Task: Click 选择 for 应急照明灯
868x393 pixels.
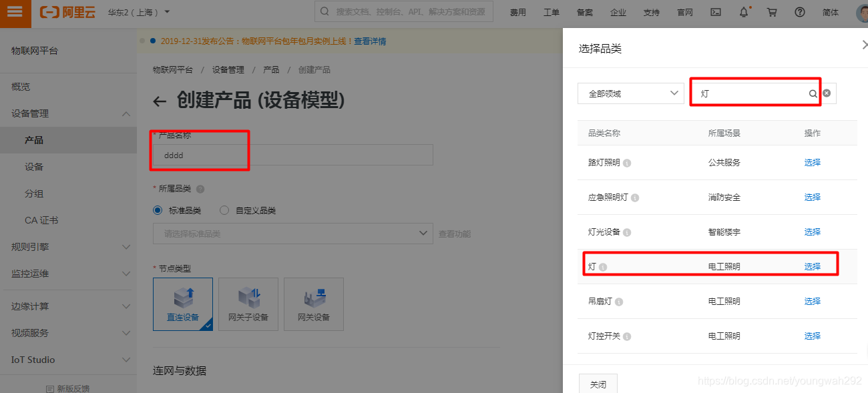Action: [x=813, y=197]
